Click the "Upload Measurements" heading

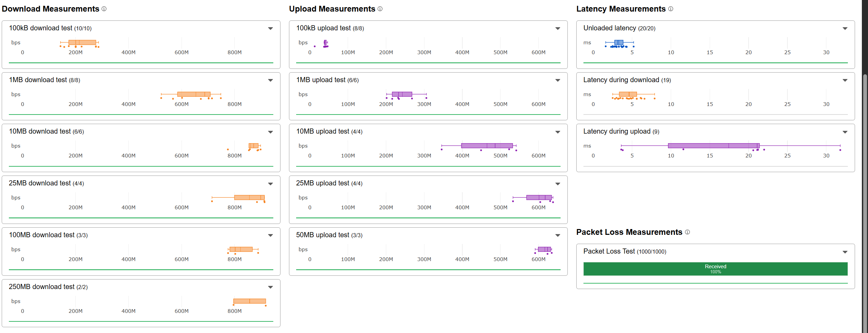tap(332, 9)
